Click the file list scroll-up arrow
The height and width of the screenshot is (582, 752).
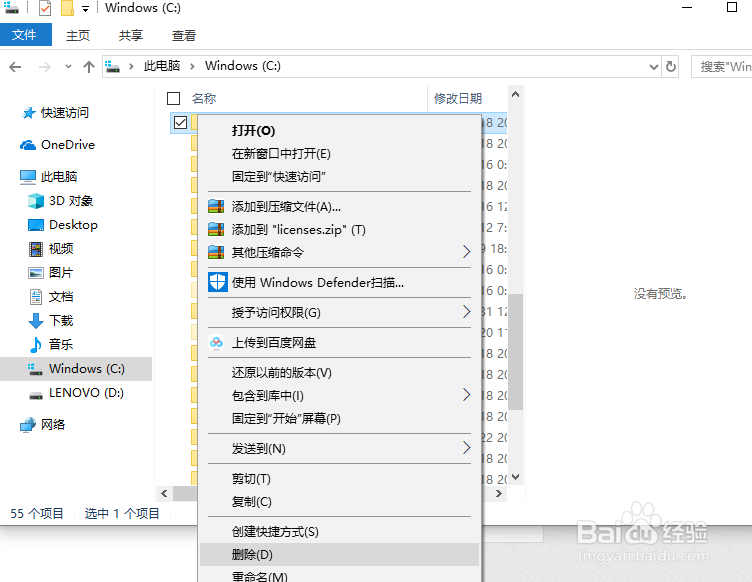pos(516,94)
